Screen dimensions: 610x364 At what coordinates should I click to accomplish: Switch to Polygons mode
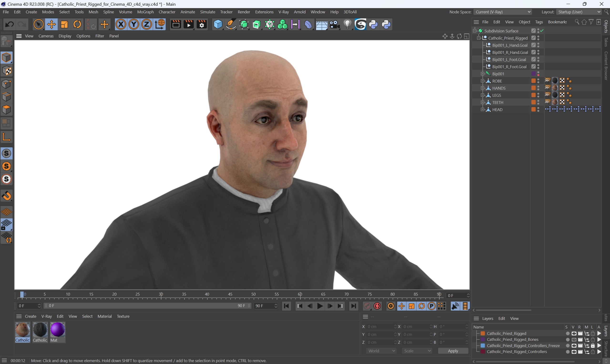click(x=7, y=110)
